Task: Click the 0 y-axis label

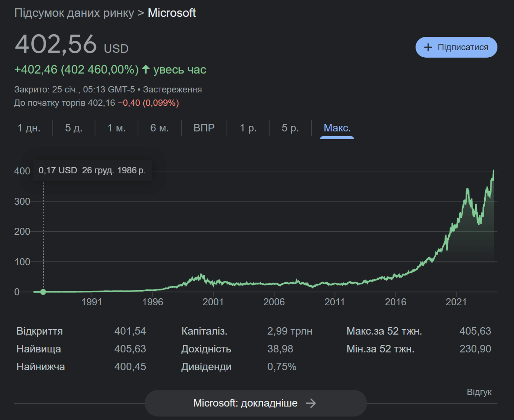Action: click(17, 292)
